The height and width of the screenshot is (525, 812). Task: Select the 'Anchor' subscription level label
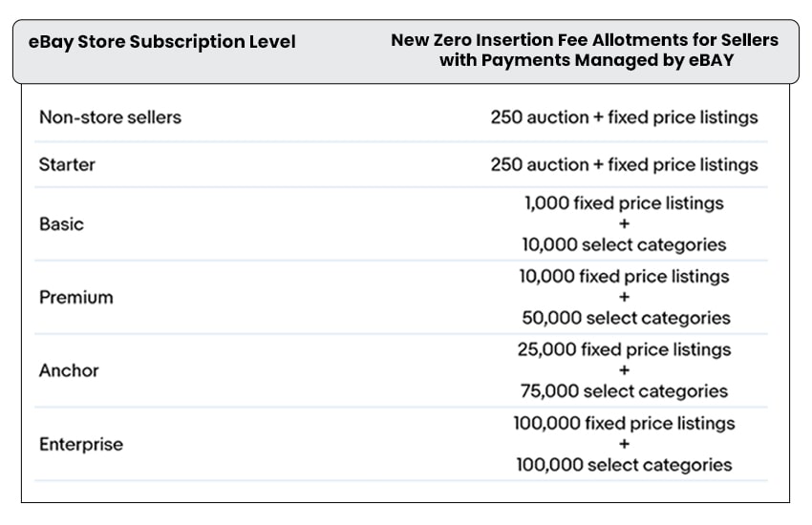(x=69, y=370)
